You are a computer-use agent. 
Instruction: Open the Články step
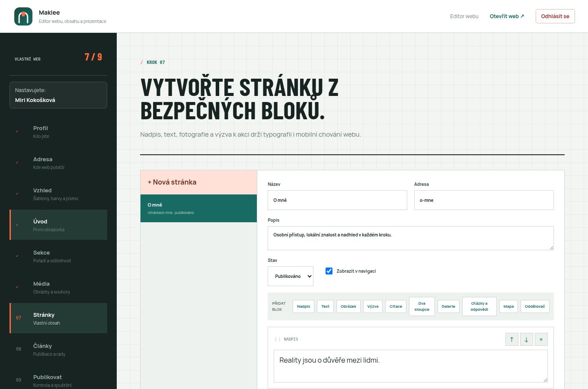[58, 349]
